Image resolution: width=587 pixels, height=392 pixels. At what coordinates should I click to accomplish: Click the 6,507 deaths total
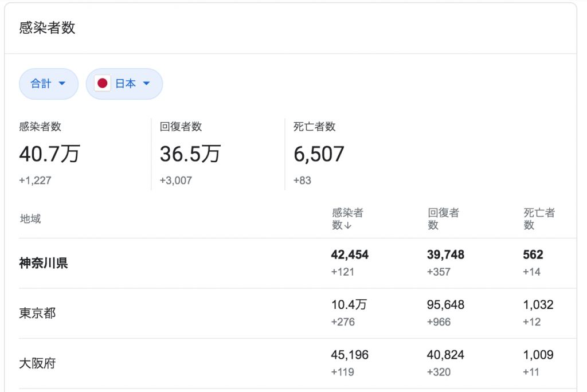coord(319,154)
